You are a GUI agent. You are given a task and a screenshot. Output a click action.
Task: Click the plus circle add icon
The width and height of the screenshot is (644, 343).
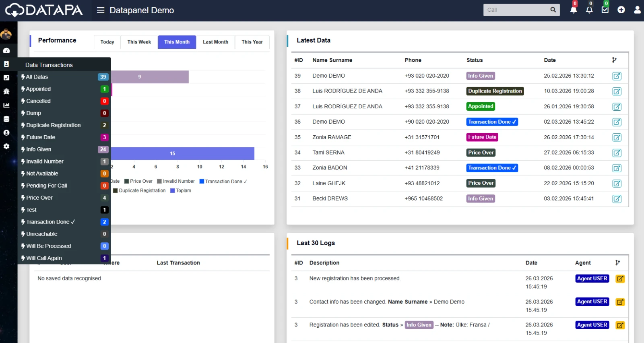click(621, 10)
